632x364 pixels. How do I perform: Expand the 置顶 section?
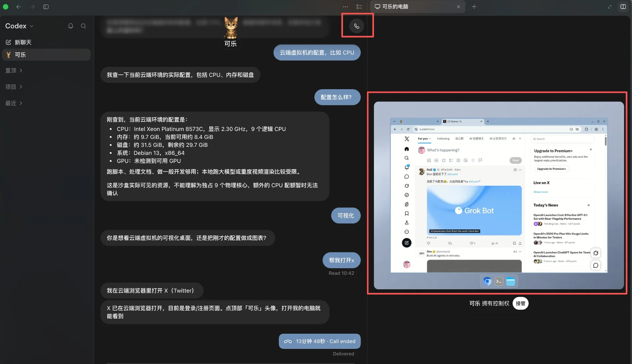pyautogui.click(x=14, y=70)
